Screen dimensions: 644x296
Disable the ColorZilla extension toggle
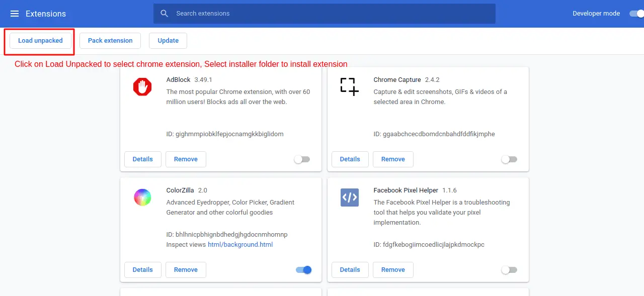click(x=304, y=270)
